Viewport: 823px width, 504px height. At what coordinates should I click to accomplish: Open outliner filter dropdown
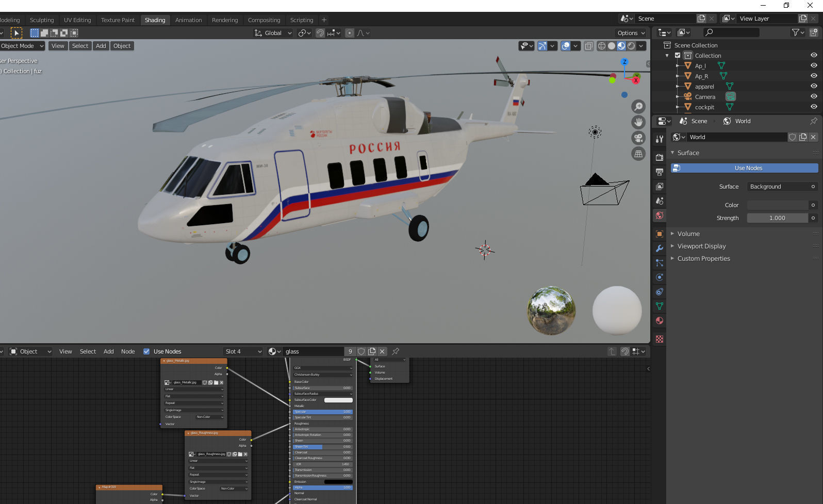pos(798,32)
